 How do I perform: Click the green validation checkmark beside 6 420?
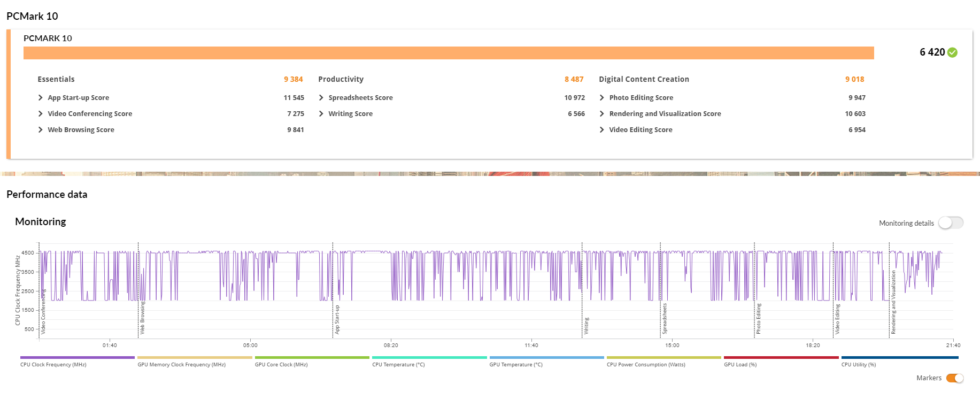[x=952, y=52]
